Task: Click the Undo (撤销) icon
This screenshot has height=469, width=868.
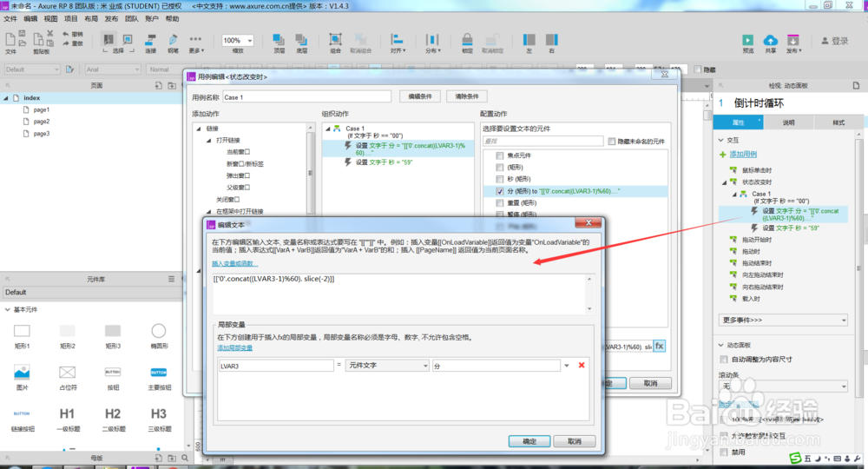Action: pos(66,34)
